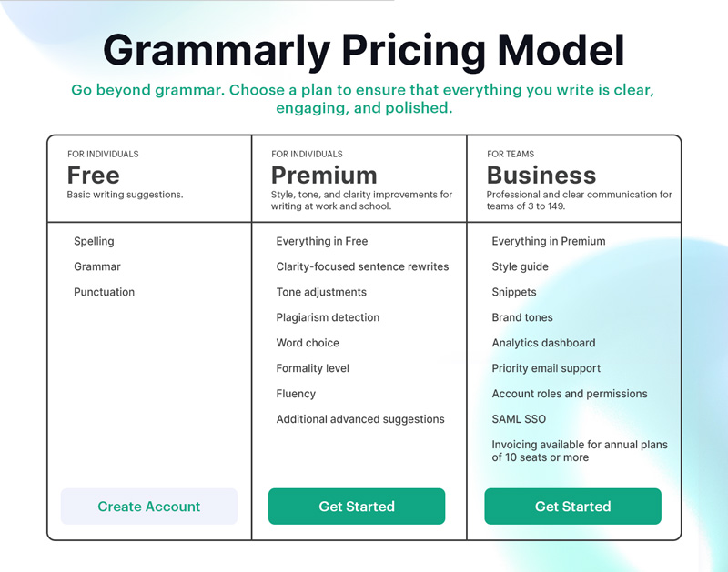Click the Plagiarism detection feature
Image resolution: width=728 pixels, height=572 pixels.
328,317
